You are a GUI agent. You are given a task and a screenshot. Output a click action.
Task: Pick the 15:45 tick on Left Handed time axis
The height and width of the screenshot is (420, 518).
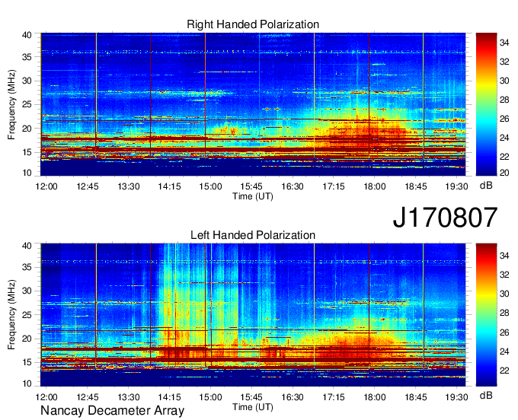point(251,397)
